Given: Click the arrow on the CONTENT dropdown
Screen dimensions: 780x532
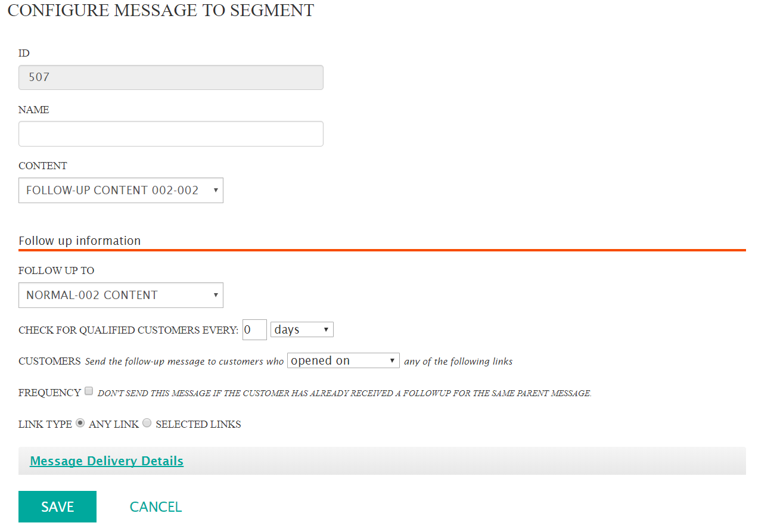Looking at the screenshot, I should point(215,191).
